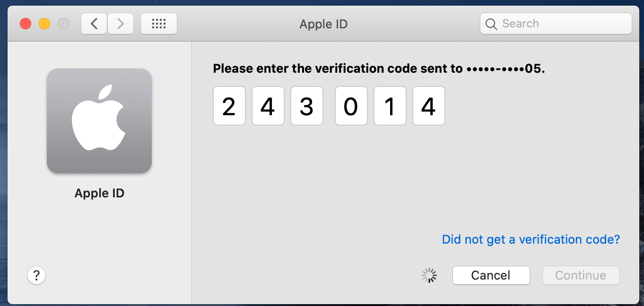Click the fourth digit box containing 0

tap(351, 106)
